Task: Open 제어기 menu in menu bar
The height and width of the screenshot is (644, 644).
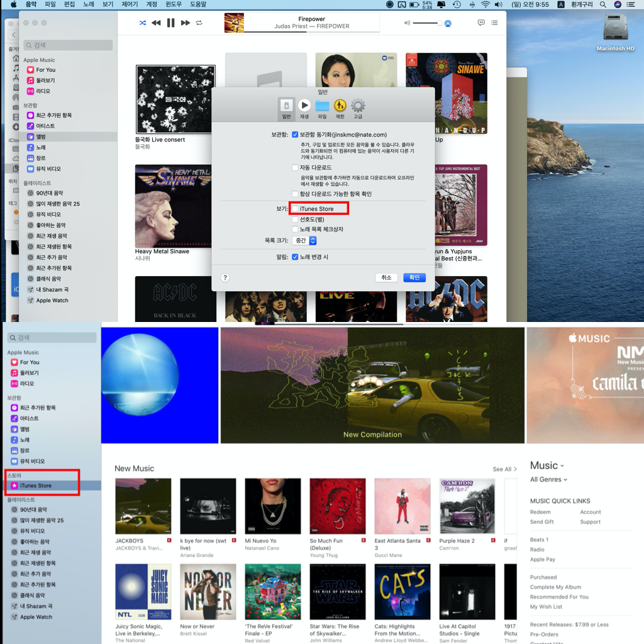Action: (x=130, y=4)
